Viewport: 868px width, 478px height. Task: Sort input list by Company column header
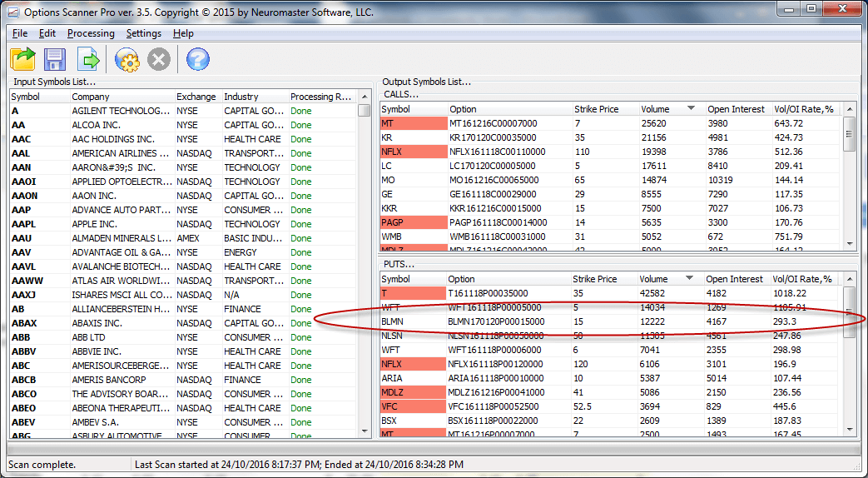122,97
